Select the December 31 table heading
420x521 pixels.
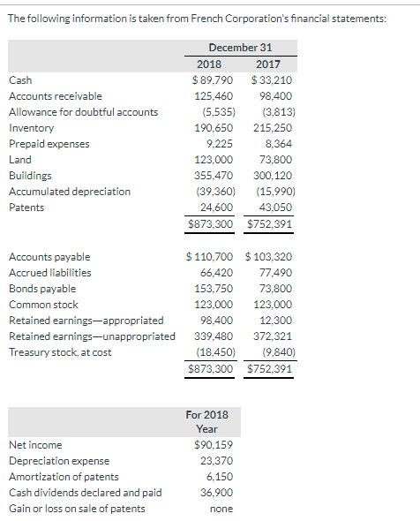pyautogui.click(x=240, y=48)
